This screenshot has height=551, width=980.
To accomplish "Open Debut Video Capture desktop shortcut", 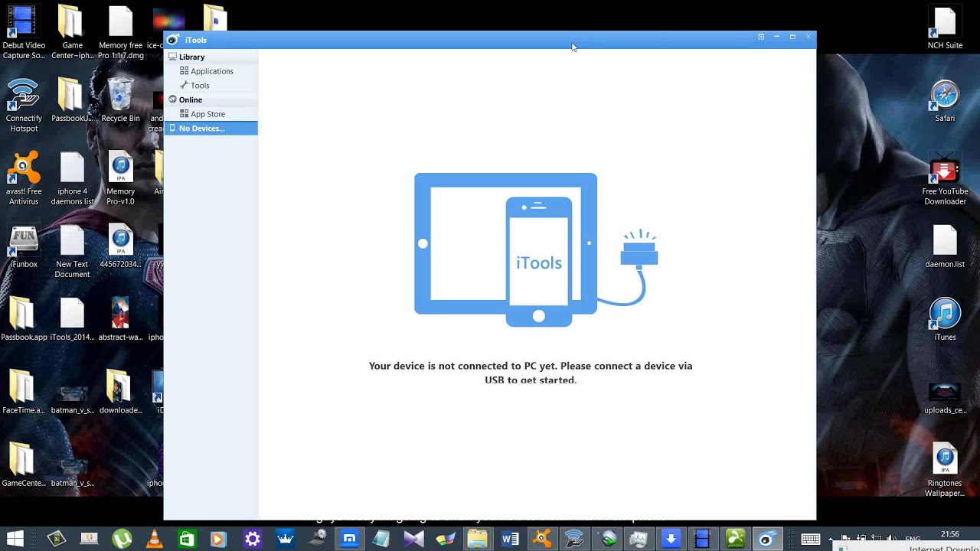I will (x=24, y=32).
